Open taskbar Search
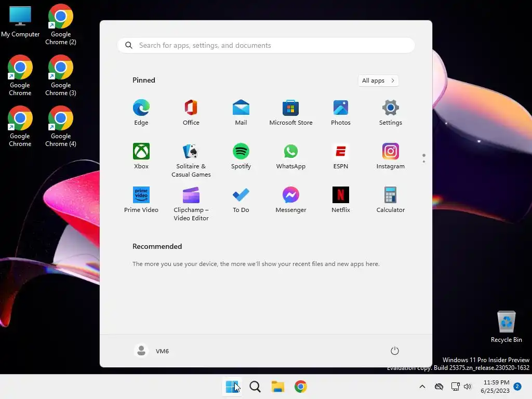 pyautogui.click(x=255, y=387)
